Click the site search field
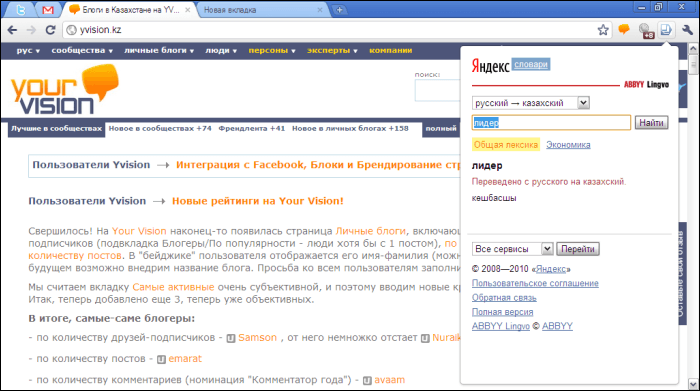 click(438, 91)
